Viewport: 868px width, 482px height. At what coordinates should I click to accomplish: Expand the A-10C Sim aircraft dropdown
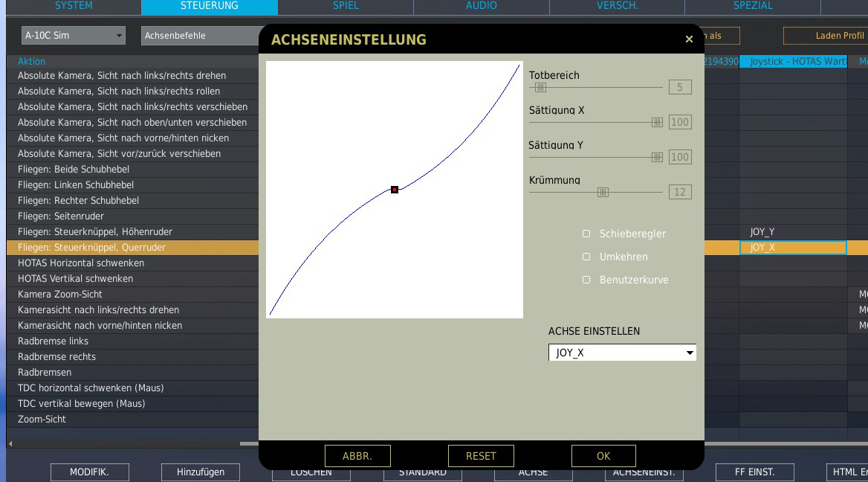74,36
